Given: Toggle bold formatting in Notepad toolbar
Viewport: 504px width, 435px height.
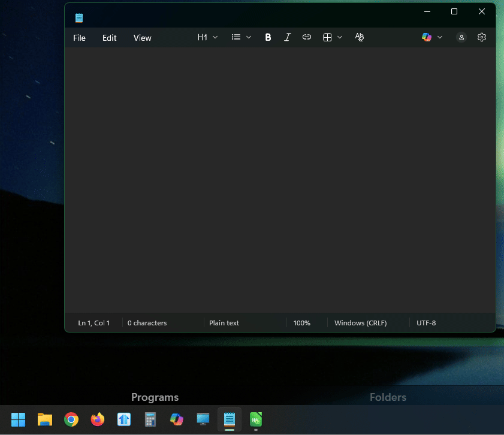Looking at the screenshot, I should [x=268, y=37].
